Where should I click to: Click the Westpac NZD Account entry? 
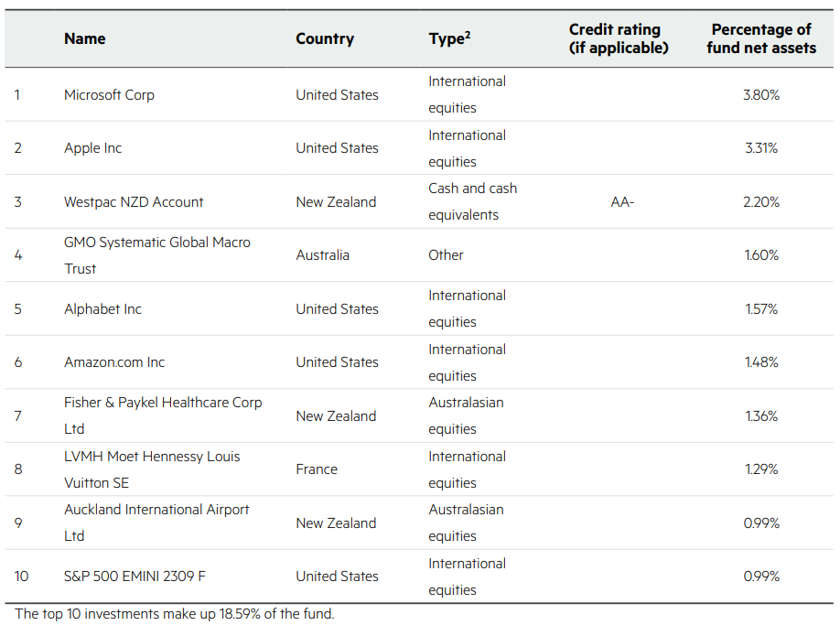click(x=134, y=201)
